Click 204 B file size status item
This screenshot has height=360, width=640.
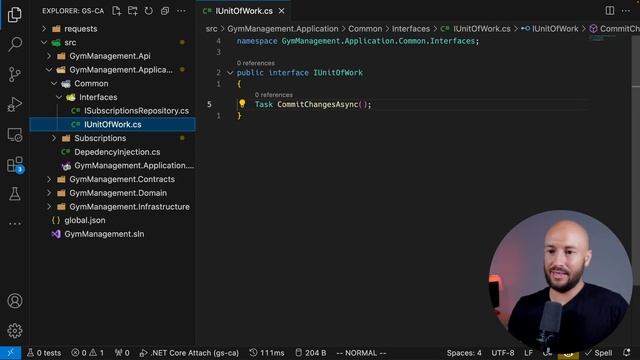click(x=311, y=353)
